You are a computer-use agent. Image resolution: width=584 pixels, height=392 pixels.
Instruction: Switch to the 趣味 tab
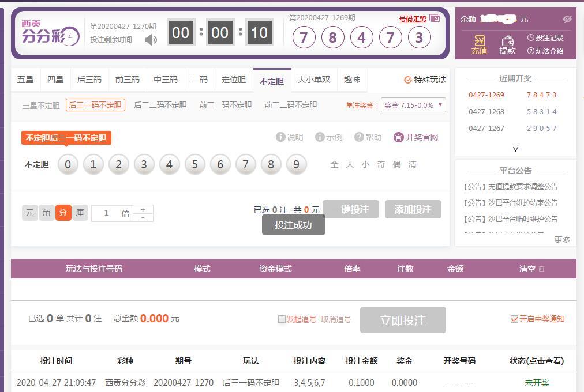[x=352, y=80]
